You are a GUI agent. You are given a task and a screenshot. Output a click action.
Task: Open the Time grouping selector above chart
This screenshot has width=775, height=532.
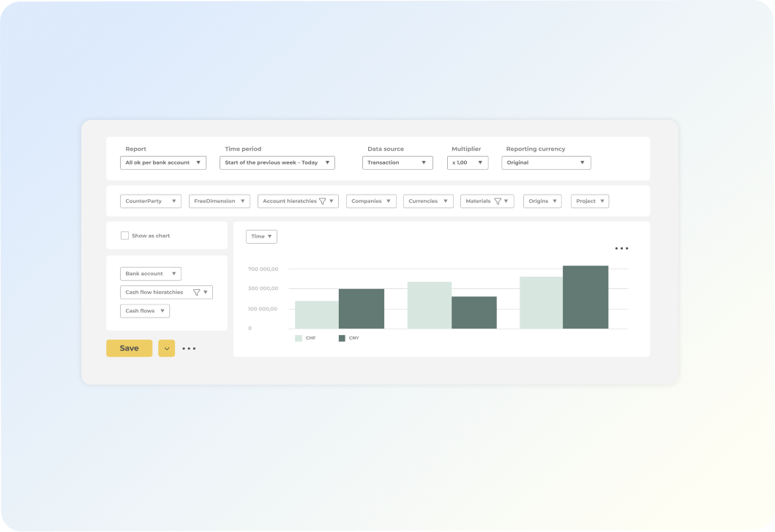tap(261, 236)
